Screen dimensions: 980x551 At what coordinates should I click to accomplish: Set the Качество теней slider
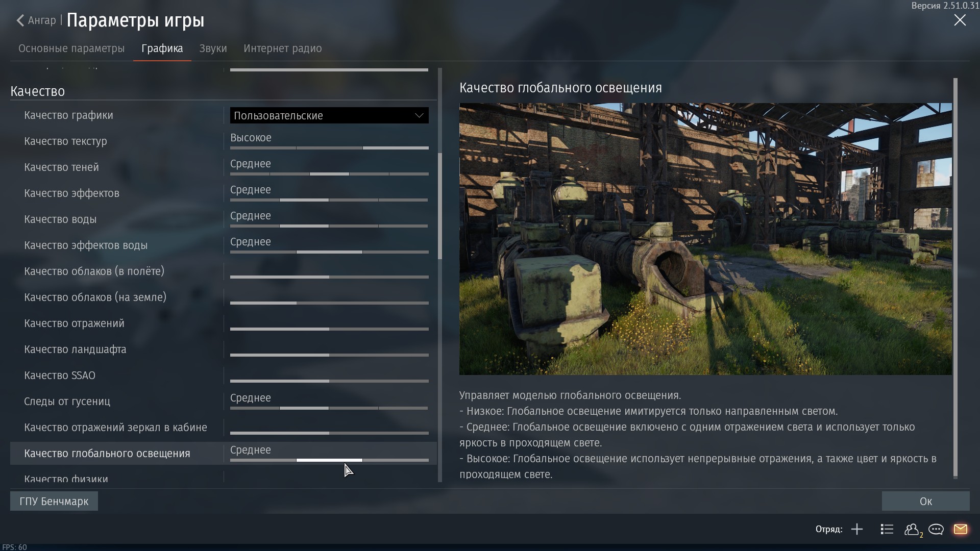pyautogui.click(x=329, y=173)
